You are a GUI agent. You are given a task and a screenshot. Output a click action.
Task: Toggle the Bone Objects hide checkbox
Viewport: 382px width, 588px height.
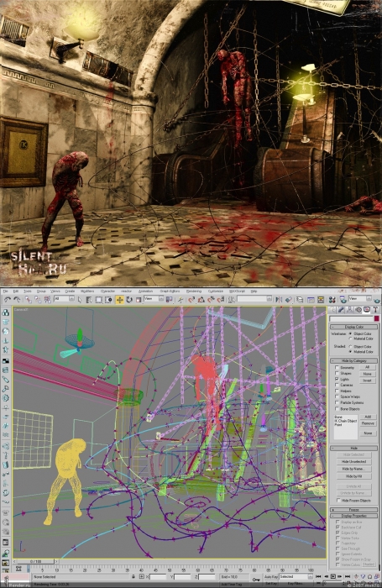(337, 409)
